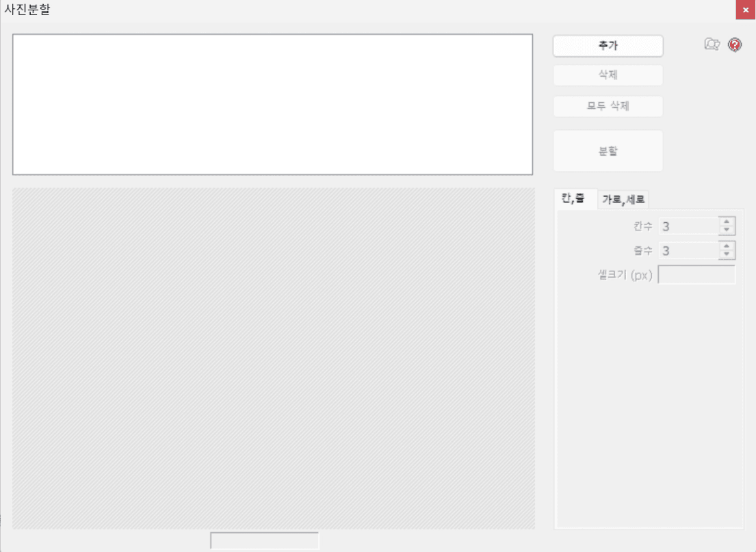Click the 분할 (Split) button
The height and width of the screenshot is (552, 756).
(x=608, y=151)
